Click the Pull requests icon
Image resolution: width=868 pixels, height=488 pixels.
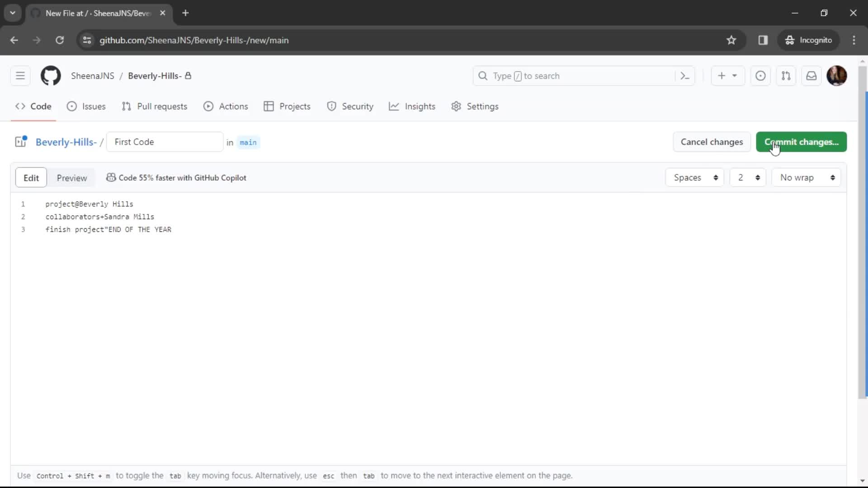pos(126,106)
